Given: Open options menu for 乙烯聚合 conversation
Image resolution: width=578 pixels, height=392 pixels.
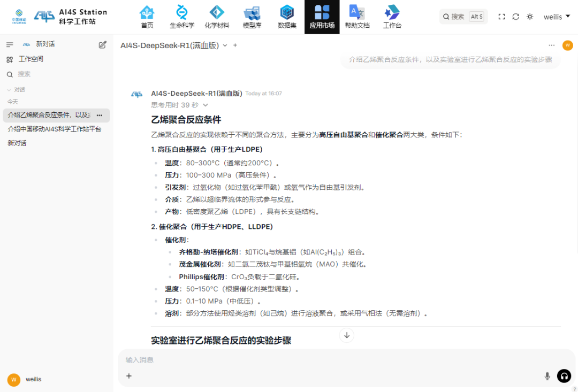Looking at the screenshot, I should point(99,116).
